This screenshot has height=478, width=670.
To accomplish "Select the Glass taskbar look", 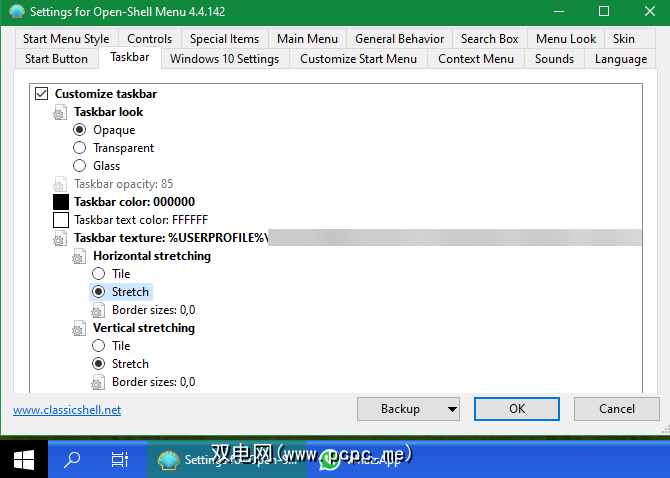I will [x=79, y=166].
